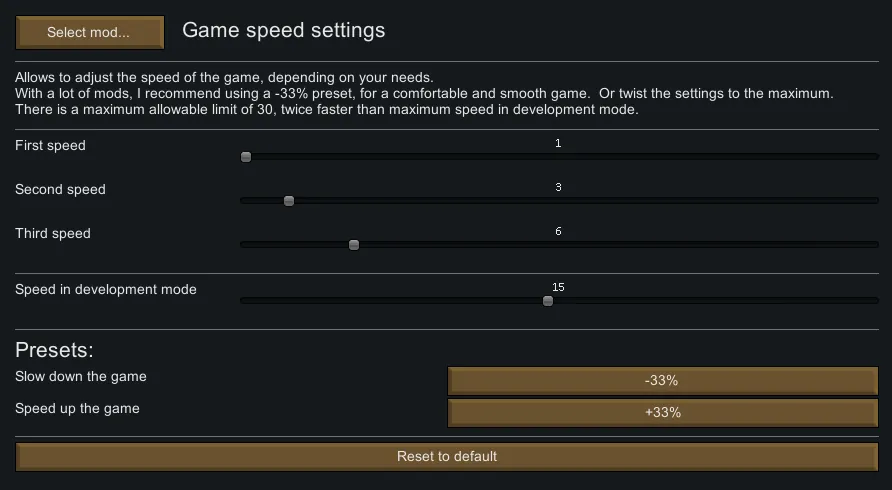The height and width of the screenshot is (490, 892).
Task: Click the Speed in development mode label
Action: pos(106,290)
